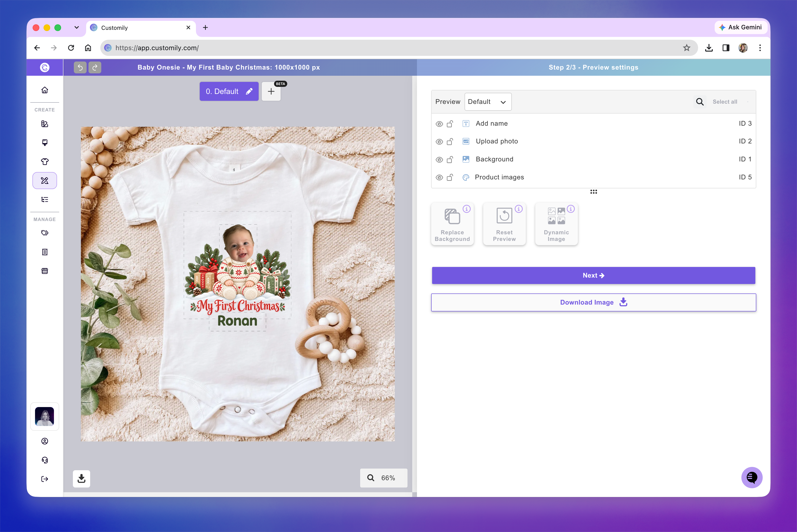797x532 pixels.
Task: Open the Preview Default dropdown
Action: pos(488,102)
